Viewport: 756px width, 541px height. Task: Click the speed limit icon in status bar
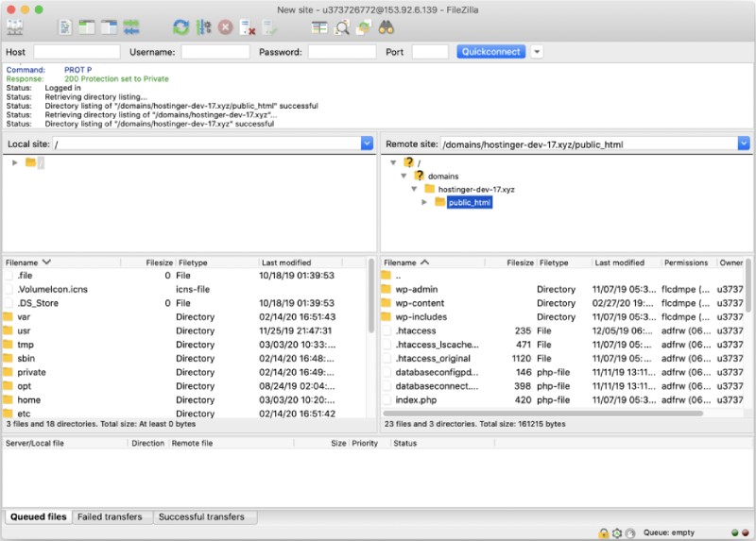tap(629, 533)
